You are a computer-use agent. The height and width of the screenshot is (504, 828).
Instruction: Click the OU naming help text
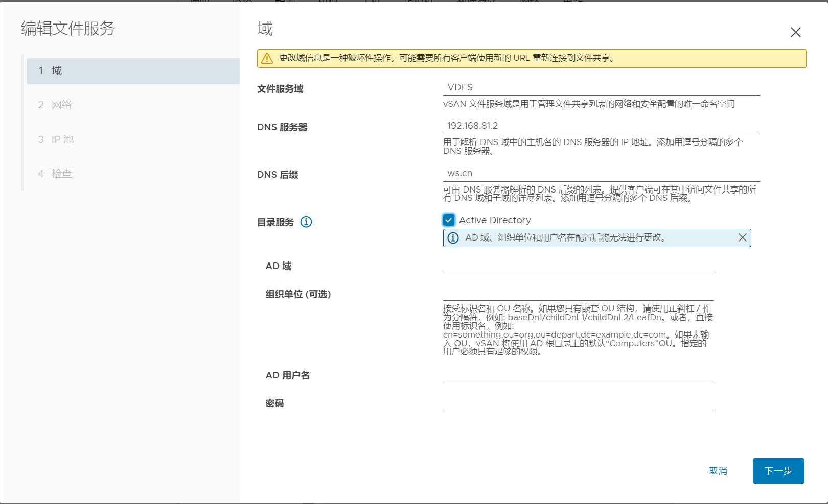click(578, 330)
